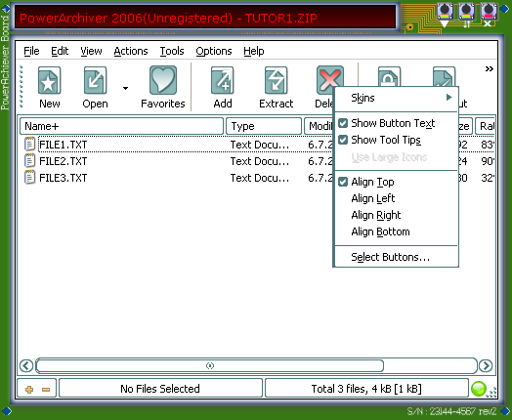Choose Align Left in context menu
This screenshot has height=420, width=512.
coord(397,198)
